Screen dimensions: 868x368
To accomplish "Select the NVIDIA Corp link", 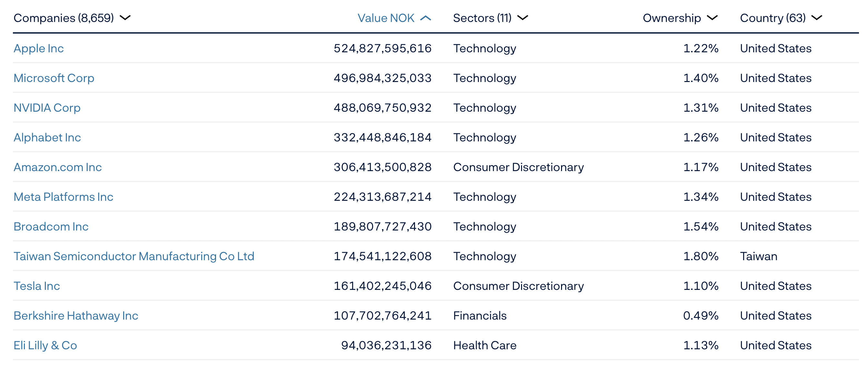I will tap(47, 107).
